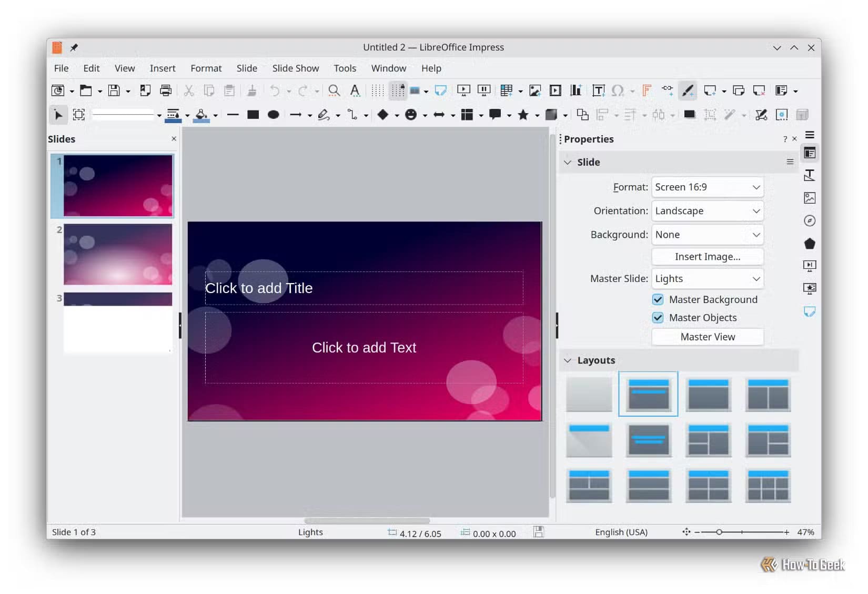Open the Format menu
The width and height of the screenshot is (868, 594).
coord(206,68)
